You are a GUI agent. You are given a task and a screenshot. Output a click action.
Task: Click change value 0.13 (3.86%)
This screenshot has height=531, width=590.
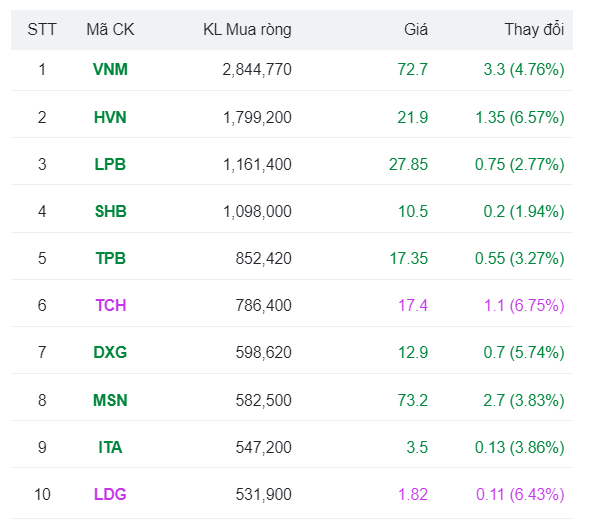tap(520, 447)
